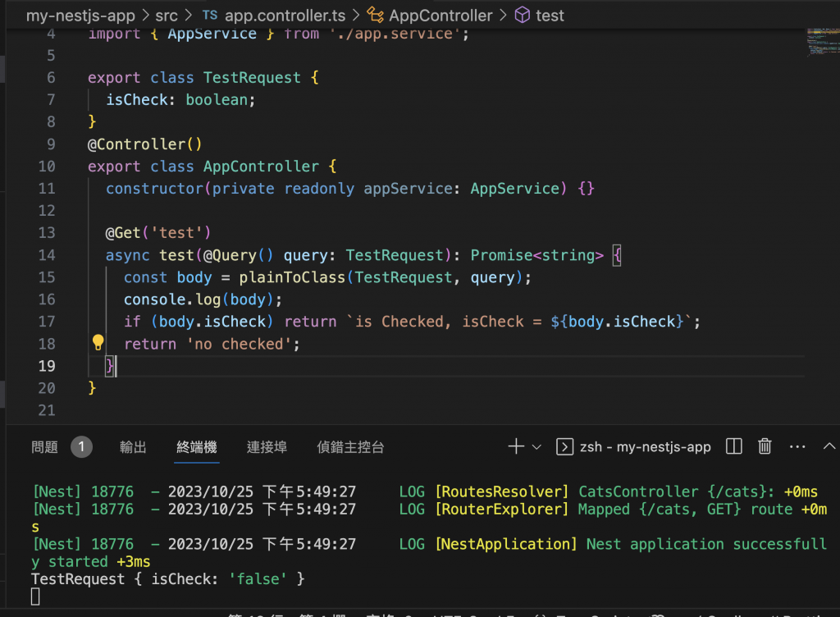Select the 終端機 terminal tab
Image resolution: width=840 pixels, height=617 pixels.
click(x=197, y=446)
